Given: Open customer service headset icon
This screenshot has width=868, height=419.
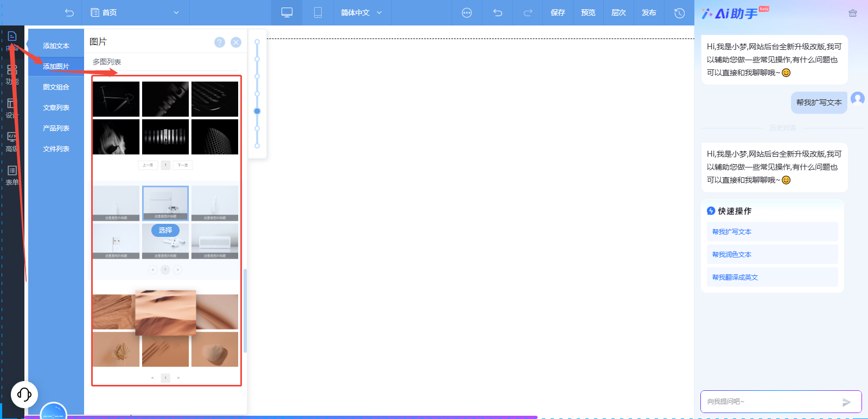Looking at the screenshot, I should [x=24, y=394].
